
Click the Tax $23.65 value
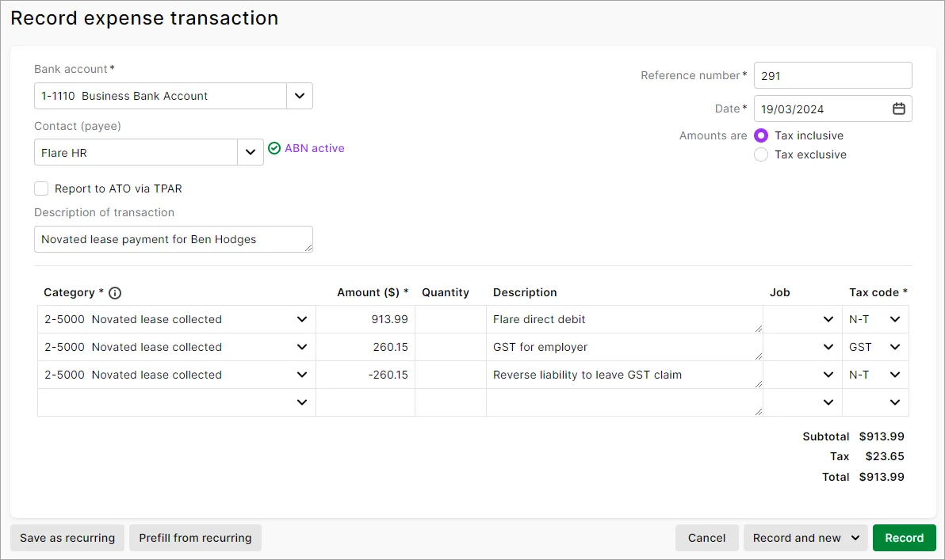click(x=885, y=456)
